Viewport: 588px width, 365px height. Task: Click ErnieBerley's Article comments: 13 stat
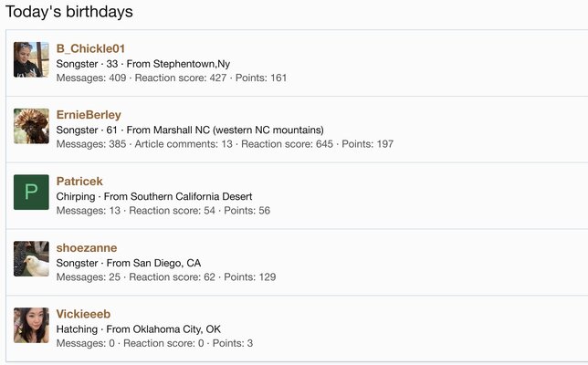(x=184, y=144)
